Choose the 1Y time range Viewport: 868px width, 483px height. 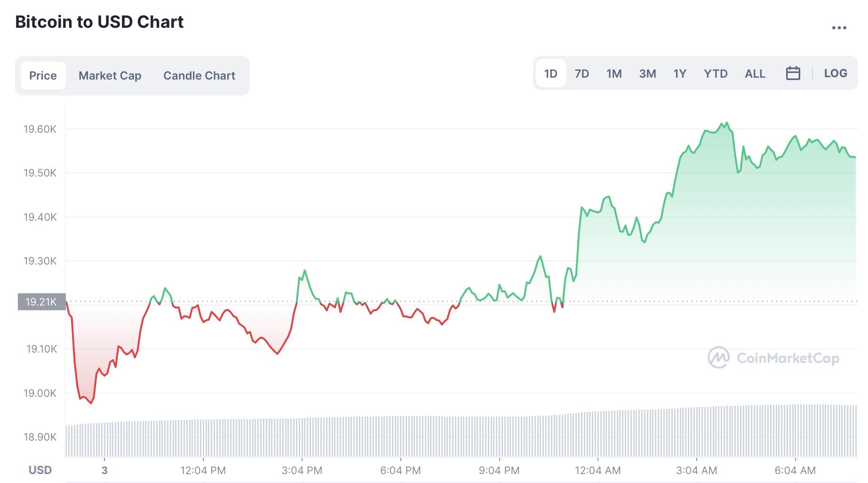pyautogui.click(x=680, y=74)
